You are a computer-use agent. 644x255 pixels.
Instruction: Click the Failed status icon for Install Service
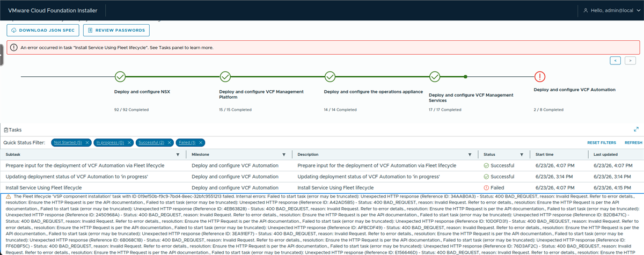tap(486, 188)
